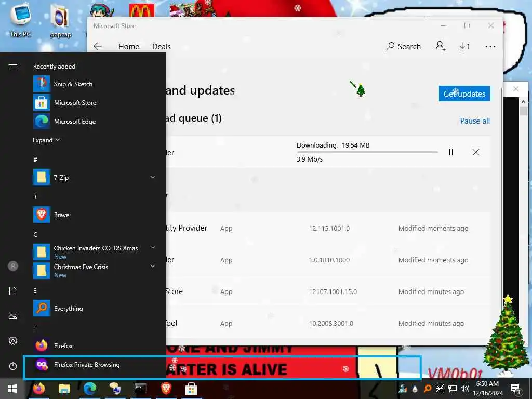Open Snip & Sketch from Recently added
The image size is (532, 399).
[x=95, y=84]
